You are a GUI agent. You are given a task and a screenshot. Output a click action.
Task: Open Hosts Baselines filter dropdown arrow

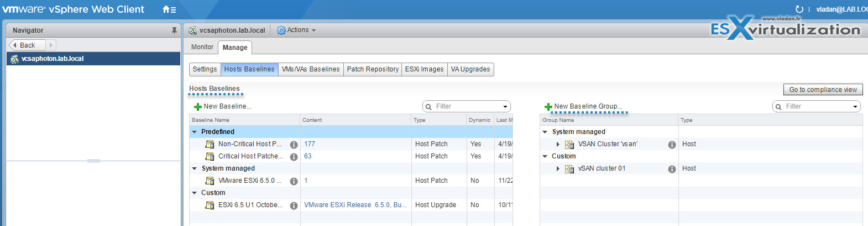(x=505, y=106)
